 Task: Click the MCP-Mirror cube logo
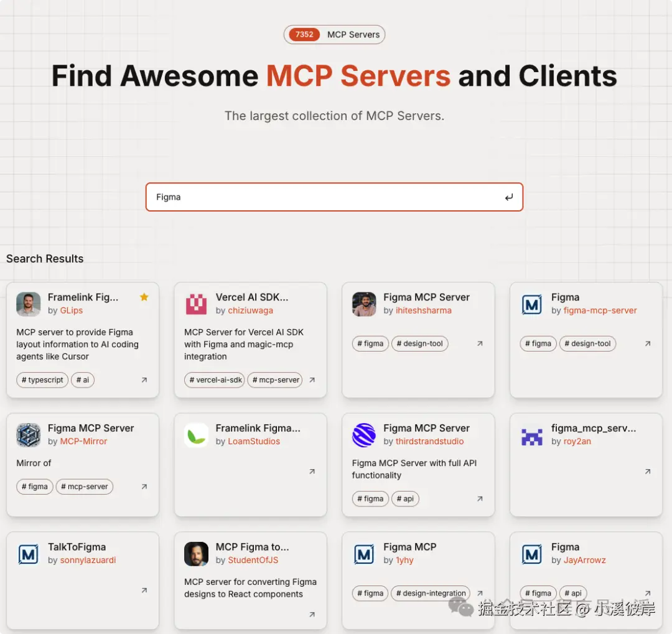pos(28,435)
